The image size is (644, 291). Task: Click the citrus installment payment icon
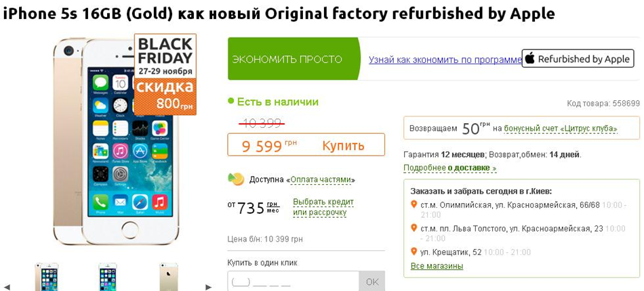pyautogui.click(x=236, y=179)
